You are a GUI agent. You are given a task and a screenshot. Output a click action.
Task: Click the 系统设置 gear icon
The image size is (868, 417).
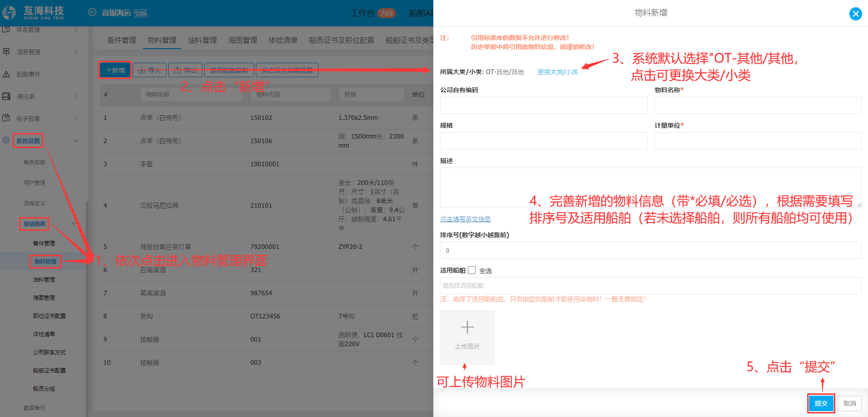(x=6, y=140)
